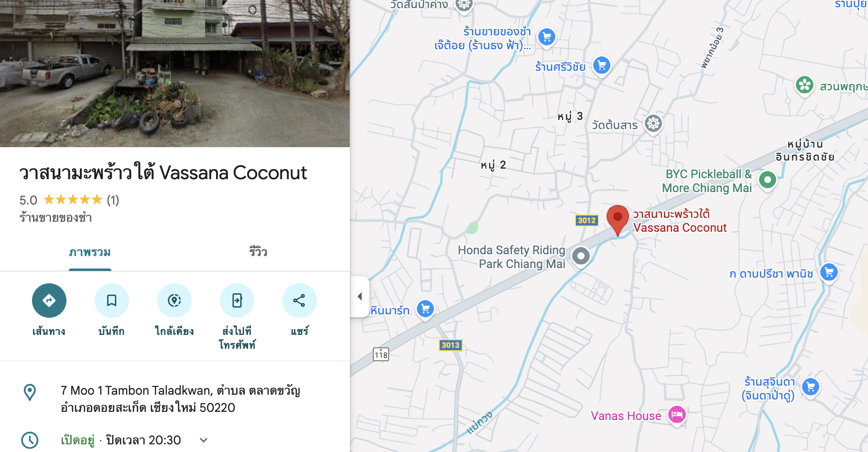Viewport: 868px width, 452px height.
Task: Expand opening hours chevron next to 20:30
Action: 204,440
